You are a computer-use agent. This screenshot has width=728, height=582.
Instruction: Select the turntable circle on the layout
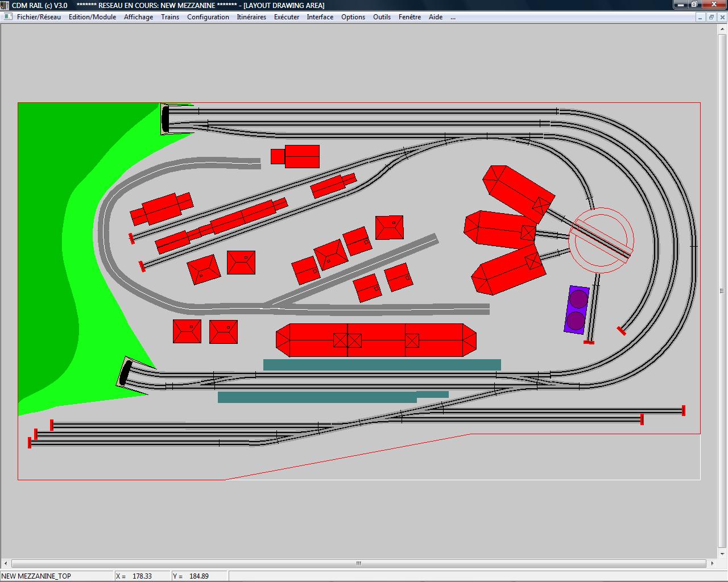(x=601, y=240)
